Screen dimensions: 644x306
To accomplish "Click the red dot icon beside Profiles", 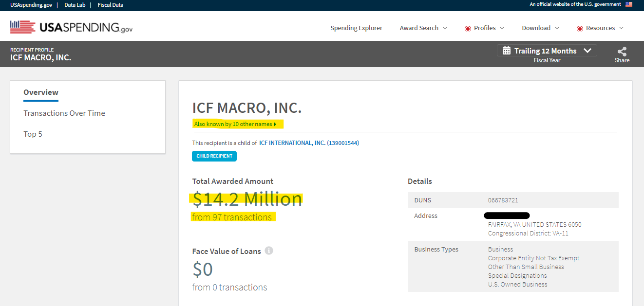I will [x=468, y=28].
